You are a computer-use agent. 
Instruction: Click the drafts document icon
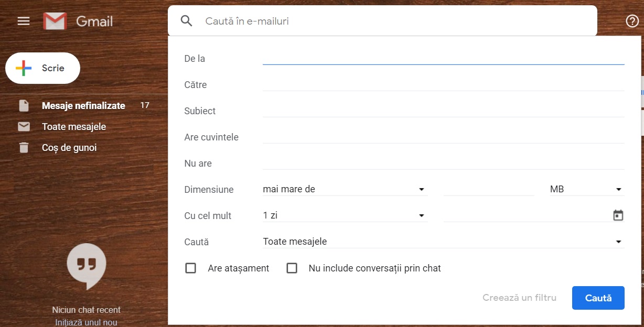[24, 106]
